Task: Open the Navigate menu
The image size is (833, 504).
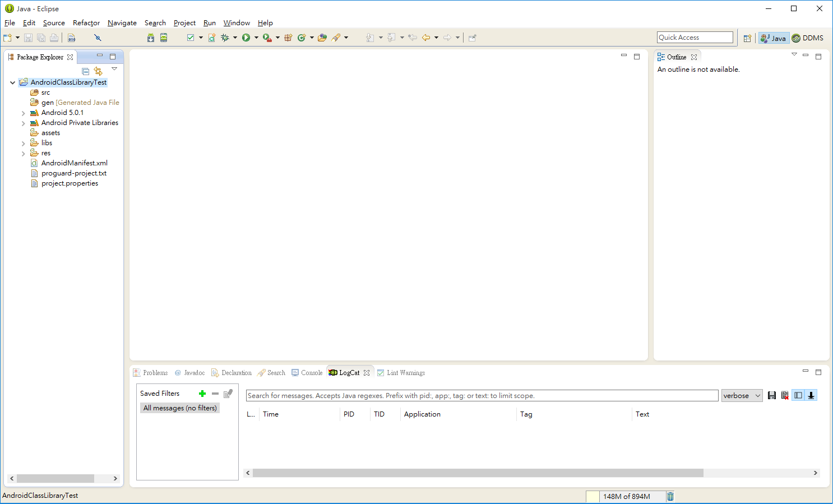Action: 122,23
